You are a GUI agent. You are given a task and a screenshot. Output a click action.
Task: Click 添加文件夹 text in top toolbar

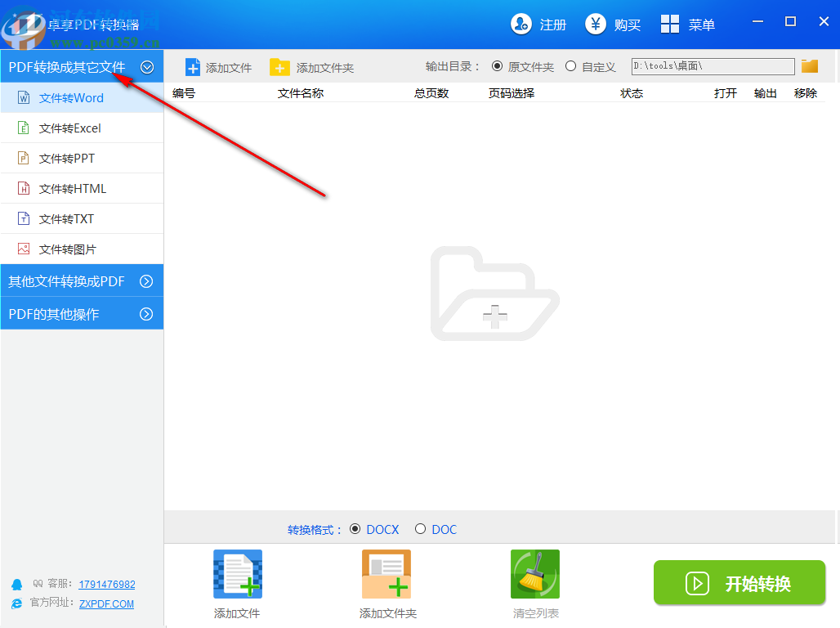tap(324, 68)
